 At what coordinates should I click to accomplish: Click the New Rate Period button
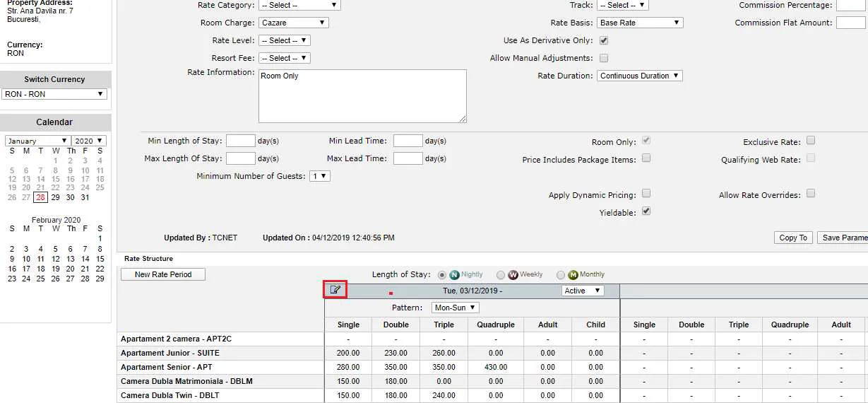point(163,274)
